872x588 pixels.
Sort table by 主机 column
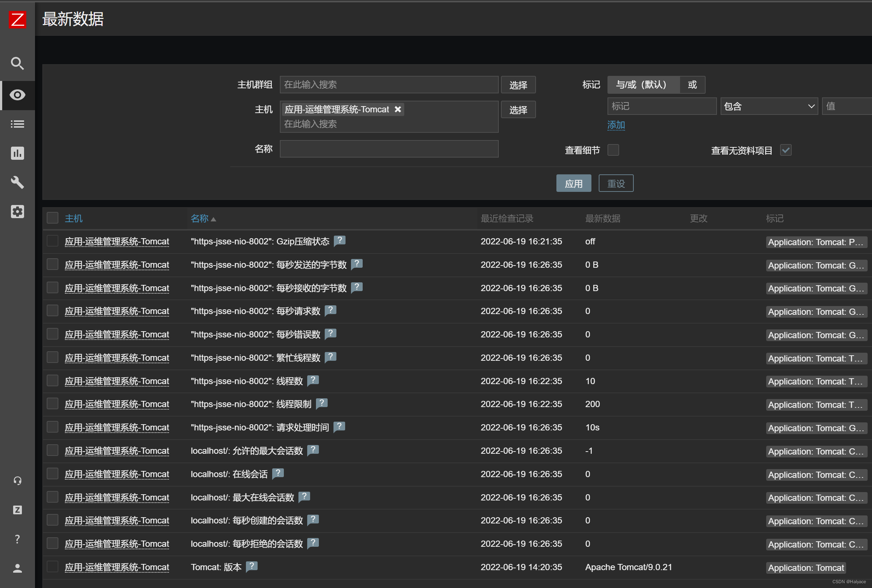(x=73, y=218)
